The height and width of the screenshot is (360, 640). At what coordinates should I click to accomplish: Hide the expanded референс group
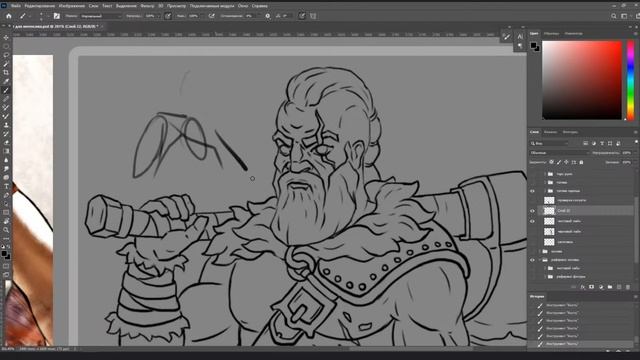[532, 260]
